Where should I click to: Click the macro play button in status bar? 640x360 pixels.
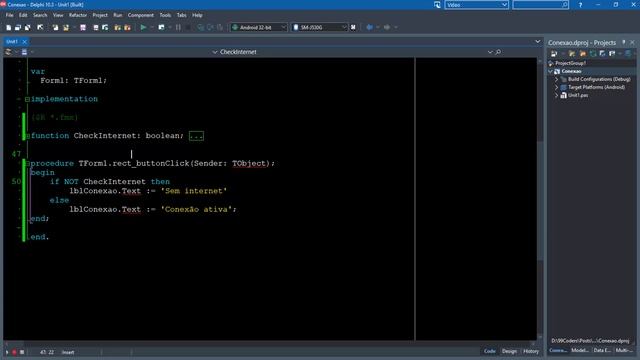coord(7,352)
